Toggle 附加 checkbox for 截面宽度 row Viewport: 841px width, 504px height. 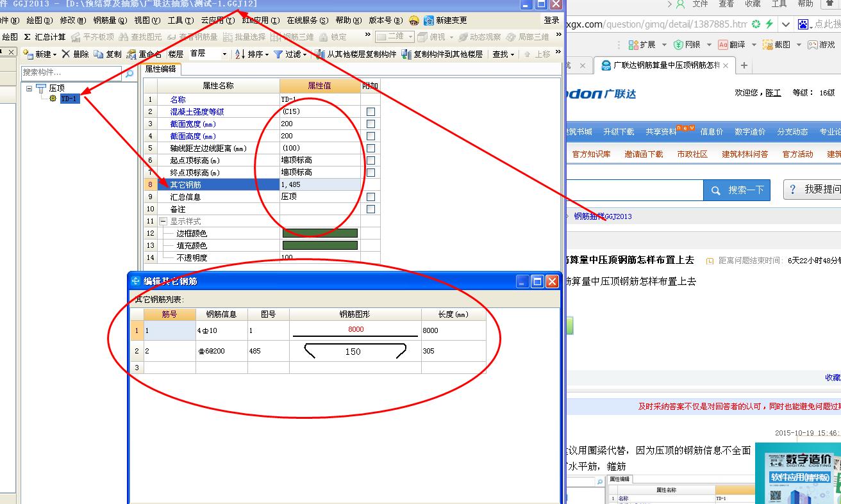coord(371,124)
